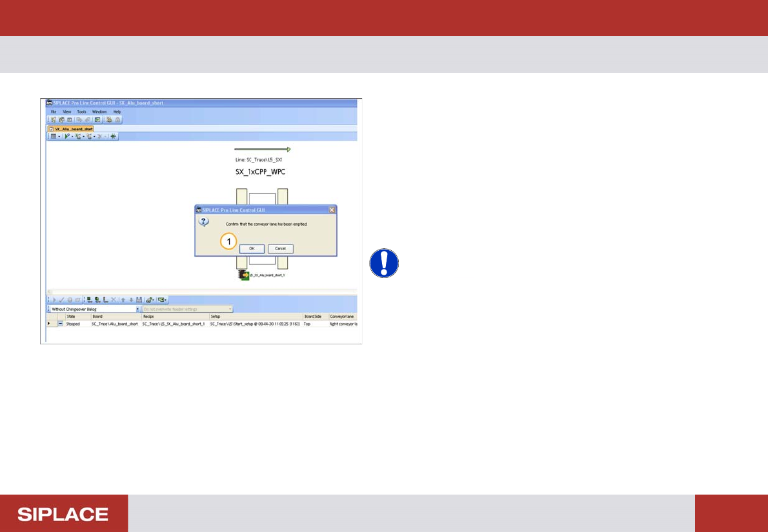The height and width of the screenshot is (532, 768).
Task: Click the horizontal scrollbar under the line view
Action: (201, 291)
